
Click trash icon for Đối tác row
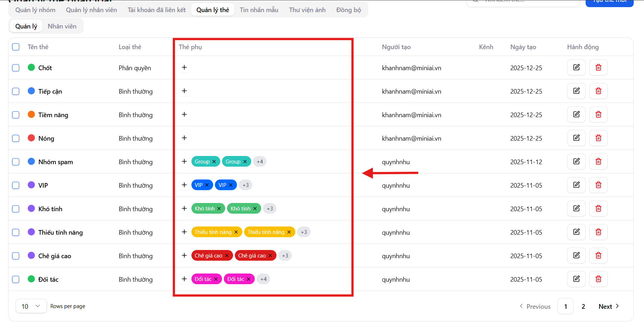[x=598, y=279]
